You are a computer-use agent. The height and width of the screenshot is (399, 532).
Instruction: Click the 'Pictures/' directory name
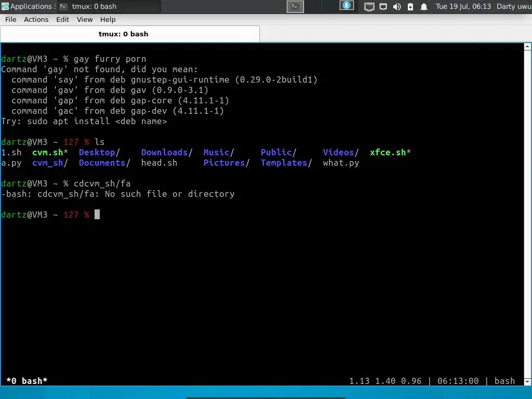tap(227, 163)
